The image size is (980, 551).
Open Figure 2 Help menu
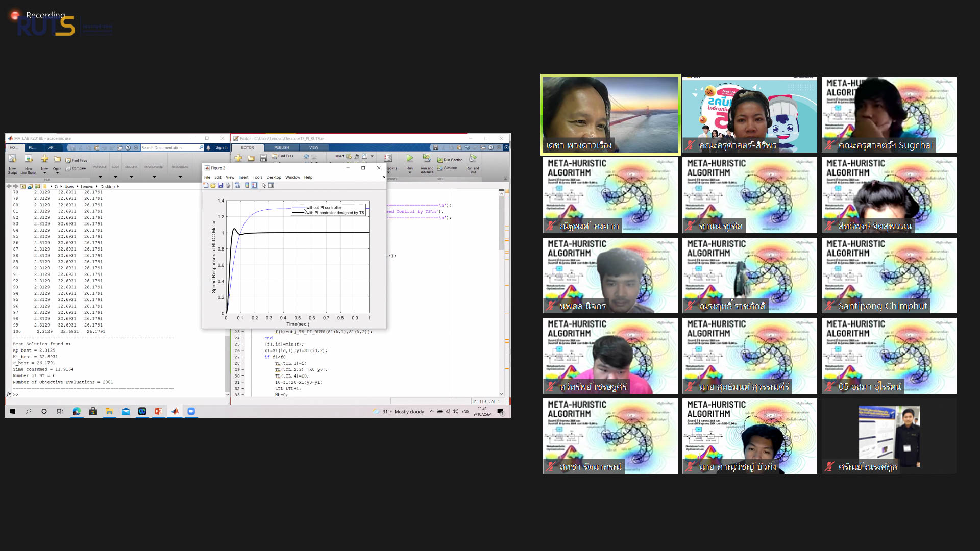pos(308,177)
